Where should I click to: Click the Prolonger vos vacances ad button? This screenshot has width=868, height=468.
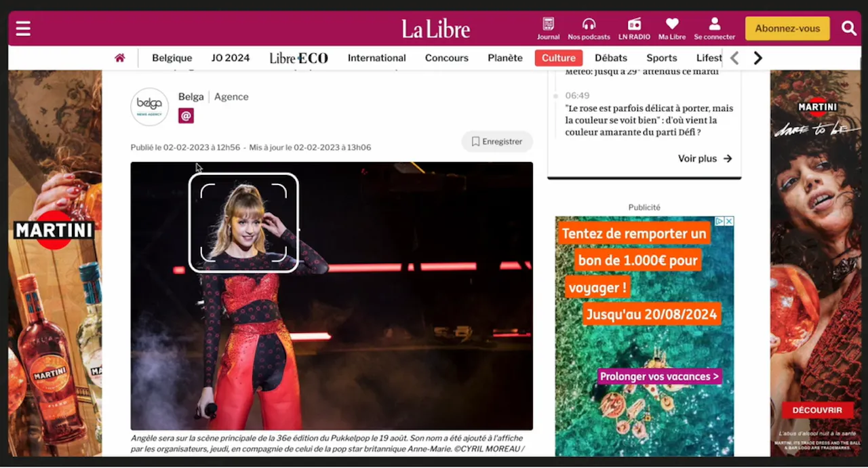click(x=659, y=376)
